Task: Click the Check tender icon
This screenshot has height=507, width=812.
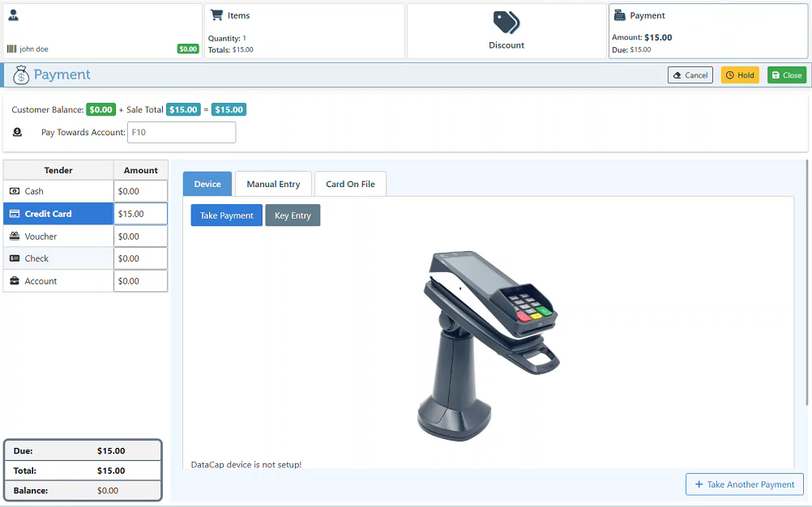Action: (x=15, y=258)
